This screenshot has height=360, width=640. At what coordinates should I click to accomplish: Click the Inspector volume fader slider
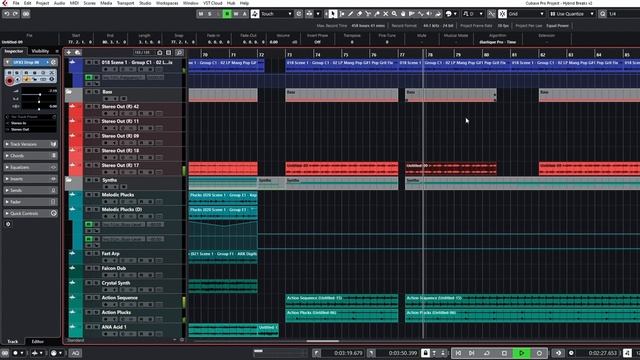pyautogui.click(x=39, y=94)
